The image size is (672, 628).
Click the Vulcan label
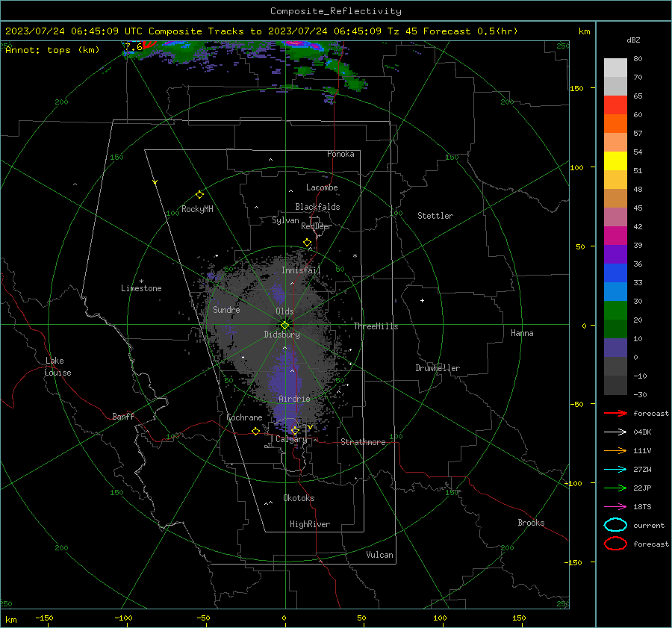pyautogui.click(x=379, y=555)
